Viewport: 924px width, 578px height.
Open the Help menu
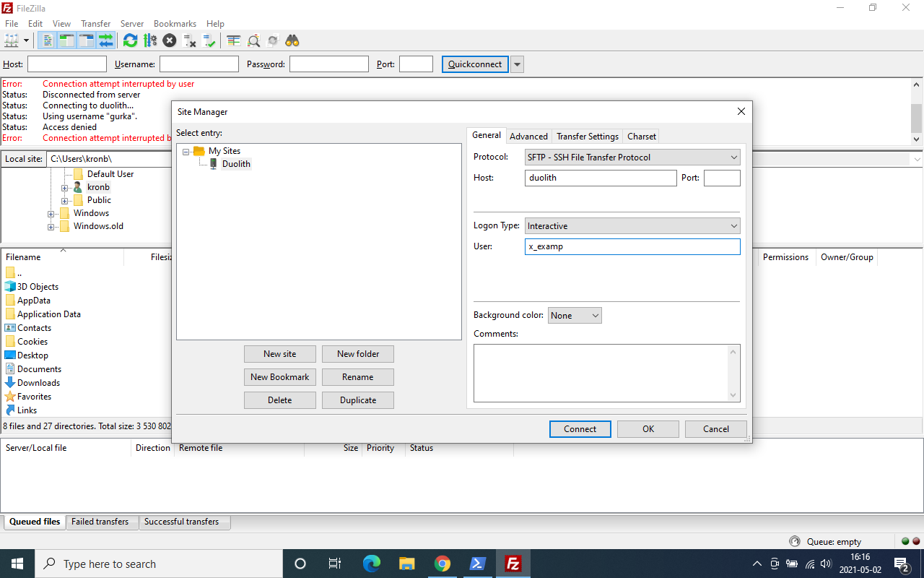(x=215, y=24)
